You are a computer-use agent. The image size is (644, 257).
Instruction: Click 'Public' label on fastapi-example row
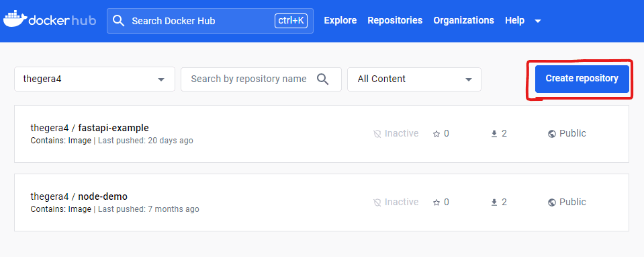click(573, 134)
